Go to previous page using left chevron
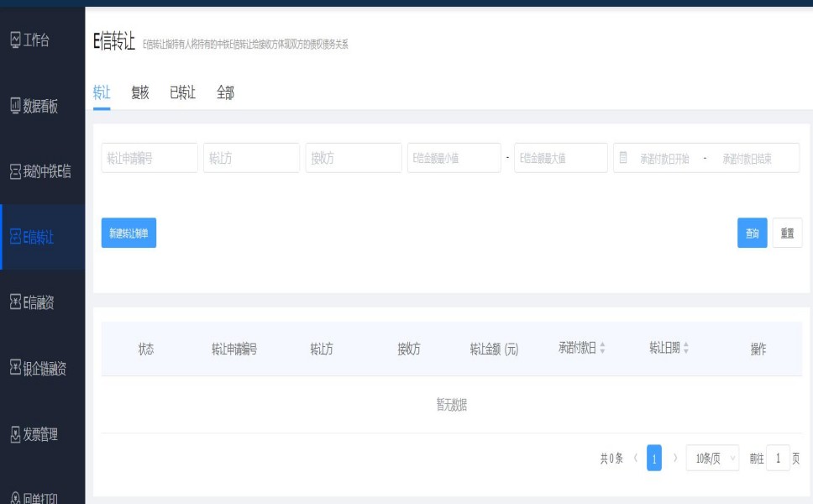This screenshot has width=813, height=504. coord(635,459)
